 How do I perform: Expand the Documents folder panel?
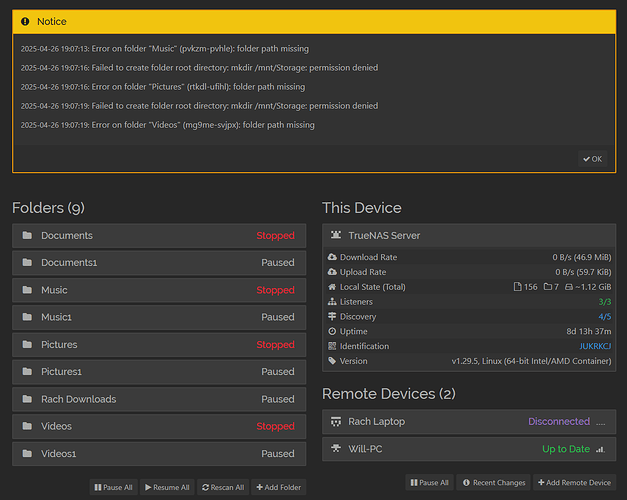pos(159,236)
